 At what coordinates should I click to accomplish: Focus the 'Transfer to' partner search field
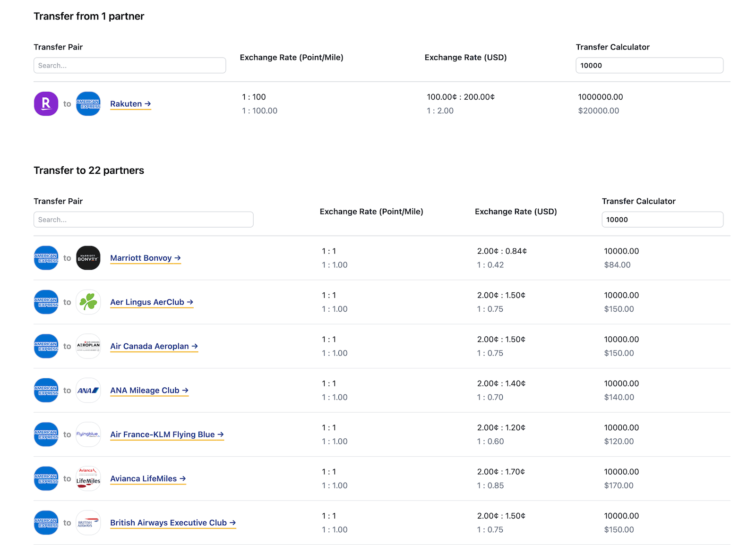point(143,220)
